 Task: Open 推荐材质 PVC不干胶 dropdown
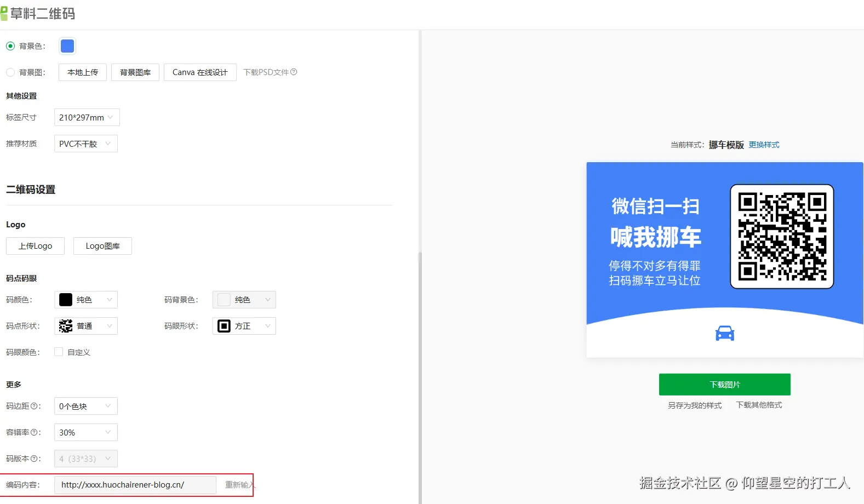click(x=86, y=144)
